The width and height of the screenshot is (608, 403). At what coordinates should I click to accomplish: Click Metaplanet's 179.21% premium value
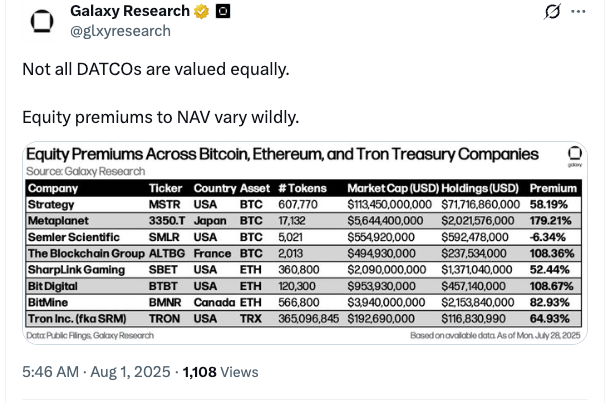(552, 220)
